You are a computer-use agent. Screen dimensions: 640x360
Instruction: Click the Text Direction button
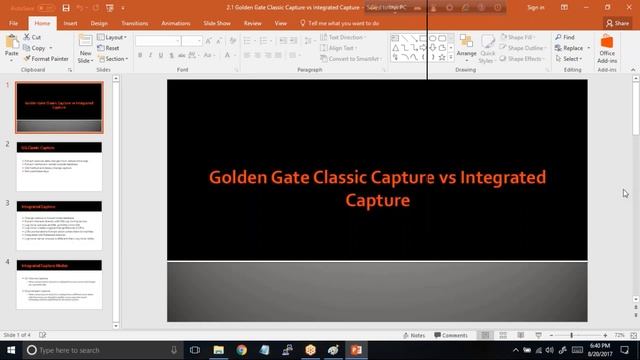pos(343,37)
